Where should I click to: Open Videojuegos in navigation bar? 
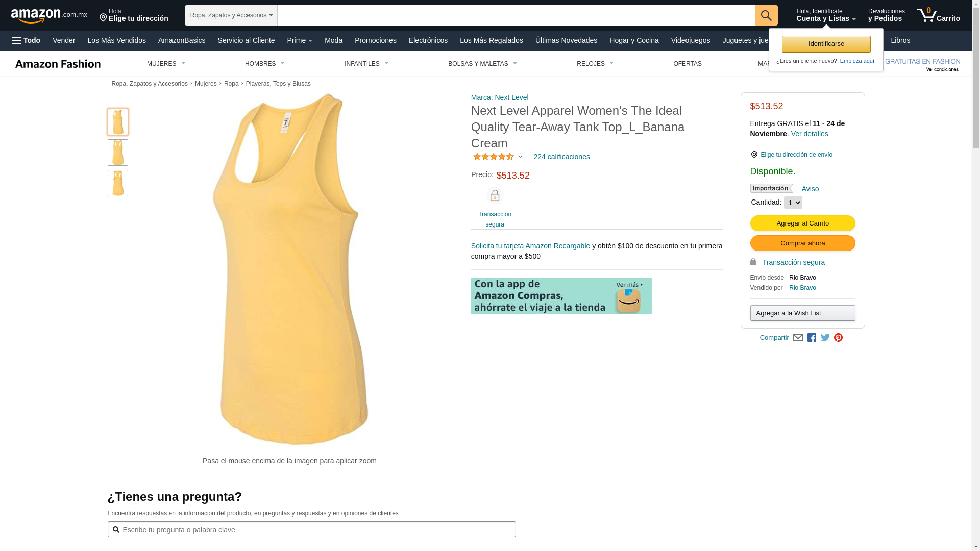pyautogui.click(x=690, y=40)
